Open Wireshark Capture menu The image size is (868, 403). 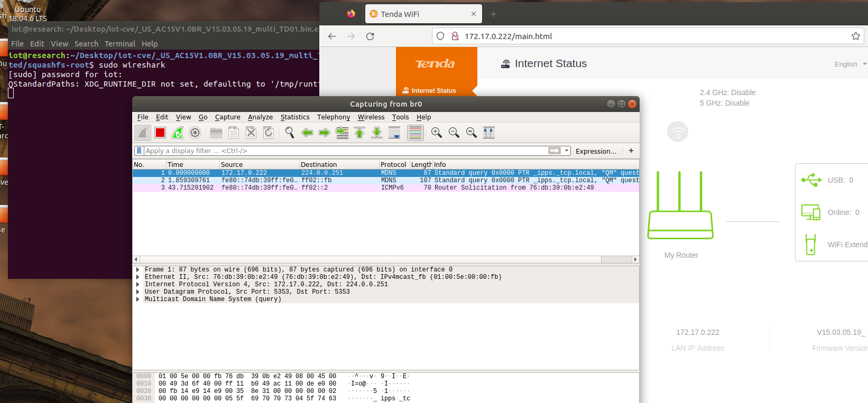(227, 117)
